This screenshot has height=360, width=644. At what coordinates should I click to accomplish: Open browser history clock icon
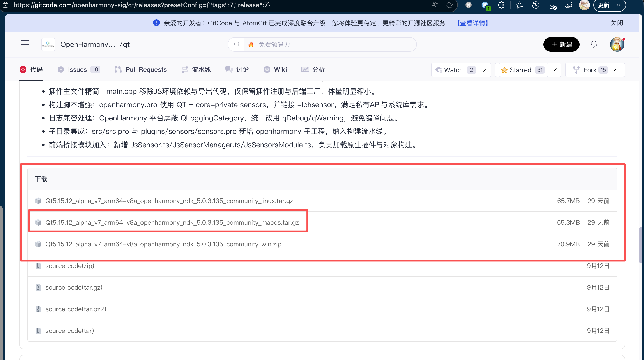536,5
